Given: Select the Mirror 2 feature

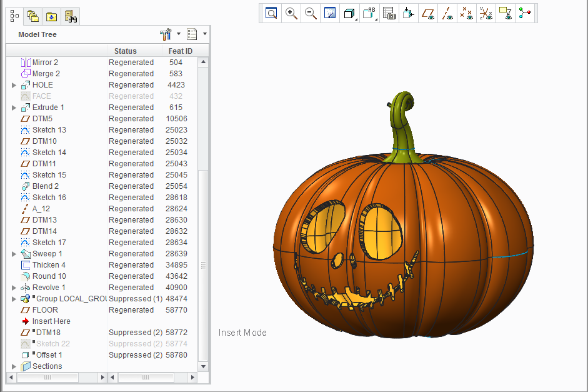Looking at the screenshot, I should [45, 63].
